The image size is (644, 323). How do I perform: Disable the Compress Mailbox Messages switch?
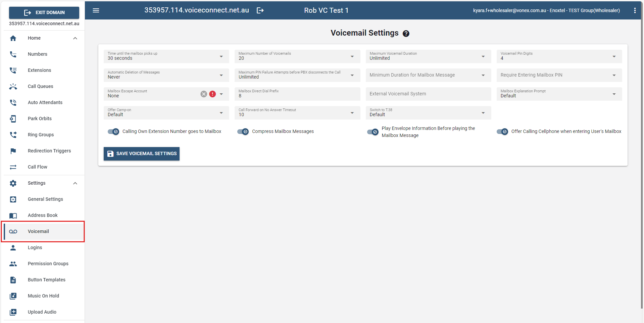click(243, 132)
